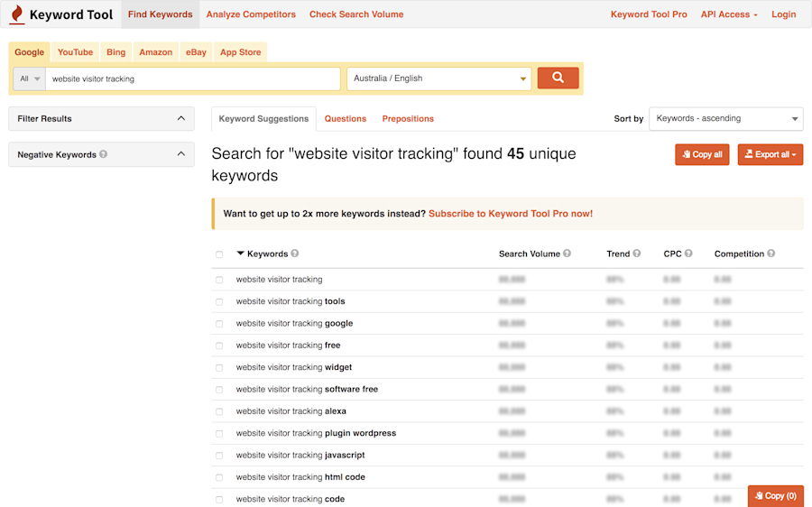Click the Copy all button
Viewport: 812px width, 507px height.
click(x=702, y=154)
